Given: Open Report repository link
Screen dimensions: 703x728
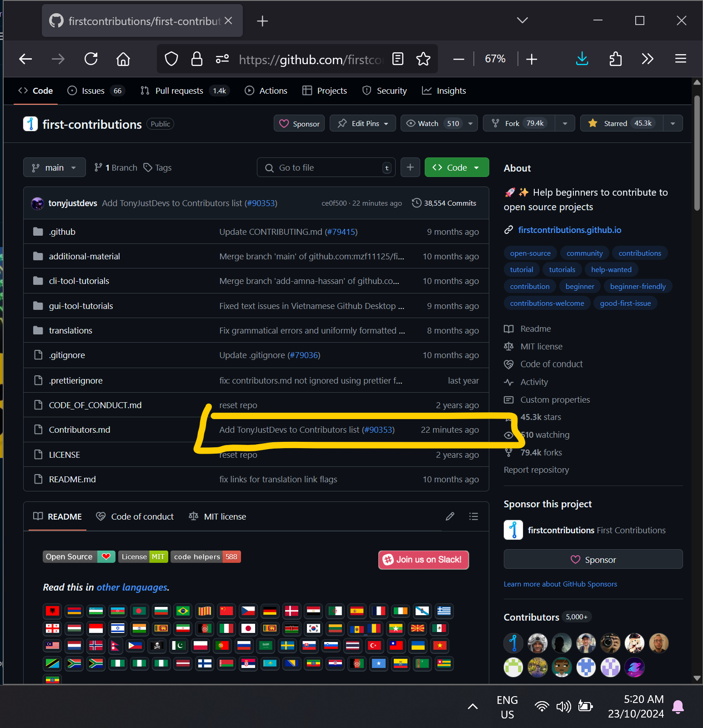Looking at the screenshot, I should 536,470.
